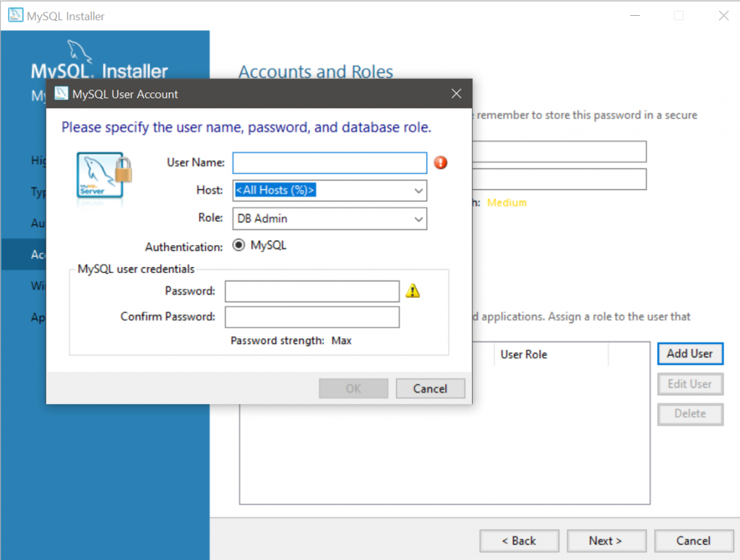
Task: Select the MySQL authentication radio button
Action: click(x=238, y=246)
